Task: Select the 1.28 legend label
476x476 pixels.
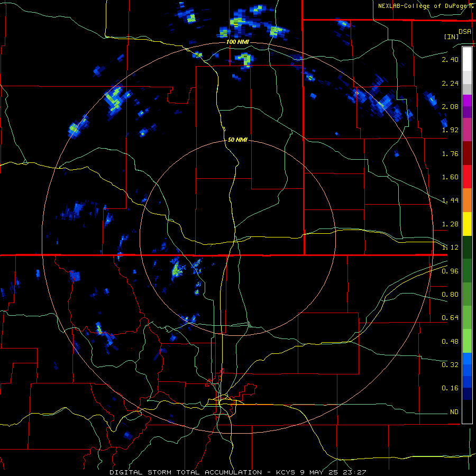Action: tap(450, 224)
